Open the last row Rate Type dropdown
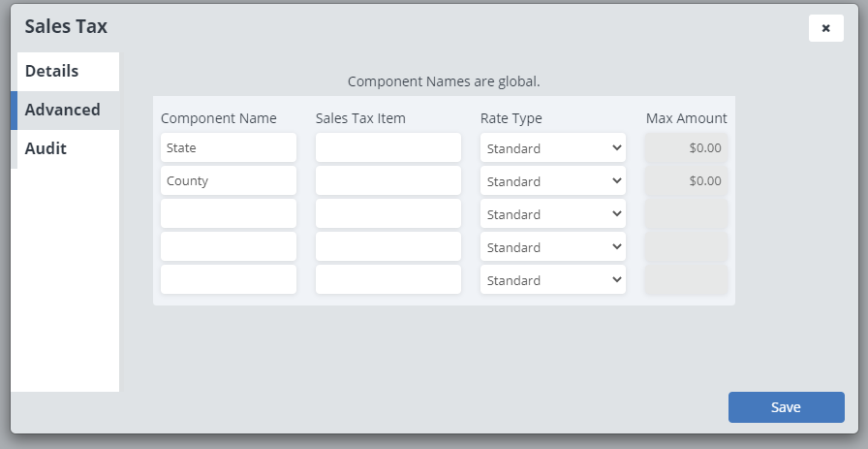The height and width of the screenshot is (449, 868). point(553,280)
